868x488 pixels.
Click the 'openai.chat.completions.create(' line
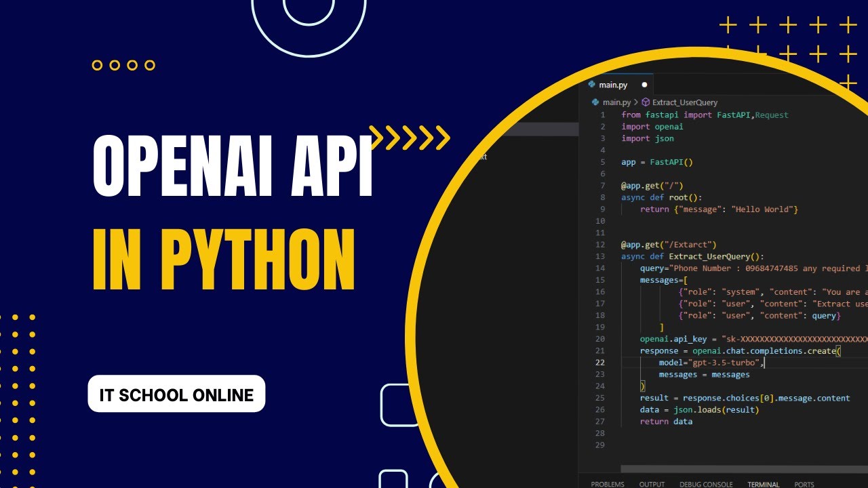click(x=741, y=351)
